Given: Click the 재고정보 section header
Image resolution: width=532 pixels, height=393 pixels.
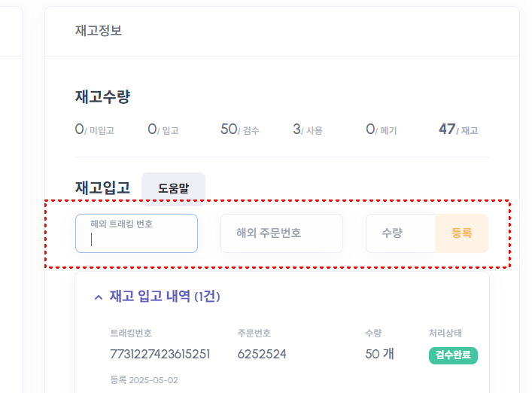Looking at the screenshot, I should (x=99, y=31).
